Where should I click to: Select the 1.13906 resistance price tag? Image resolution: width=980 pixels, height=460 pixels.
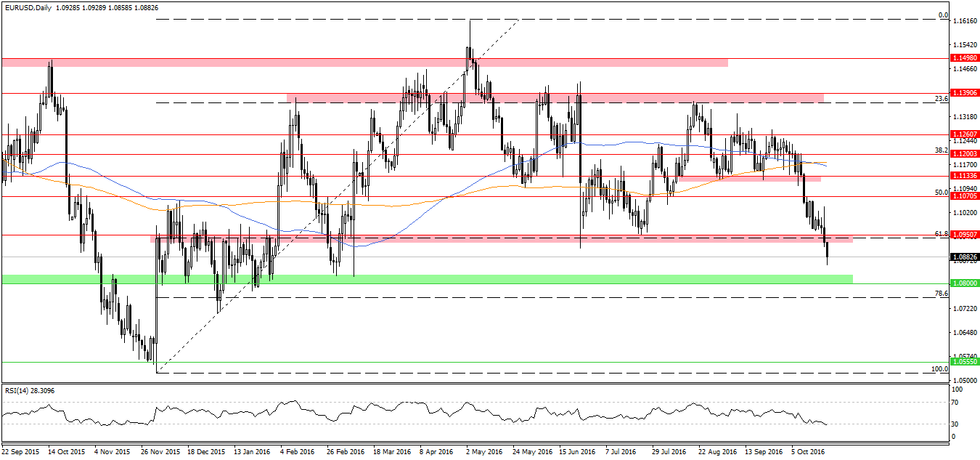[964, 93]
